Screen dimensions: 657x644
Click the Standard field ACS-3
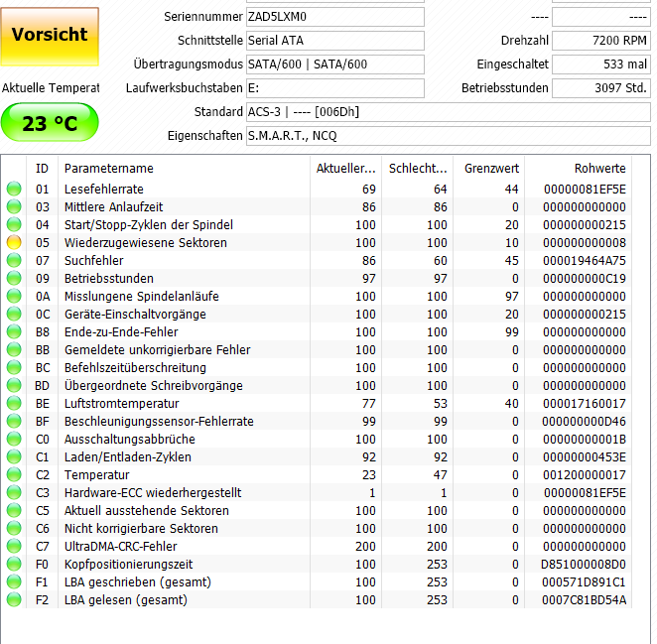[x=449, y=112]
